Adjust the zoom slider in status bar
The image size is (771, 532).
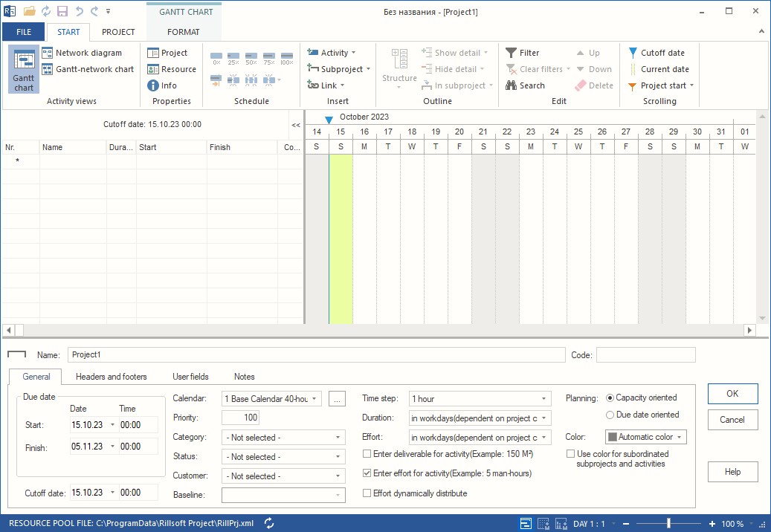pos(668,523)
